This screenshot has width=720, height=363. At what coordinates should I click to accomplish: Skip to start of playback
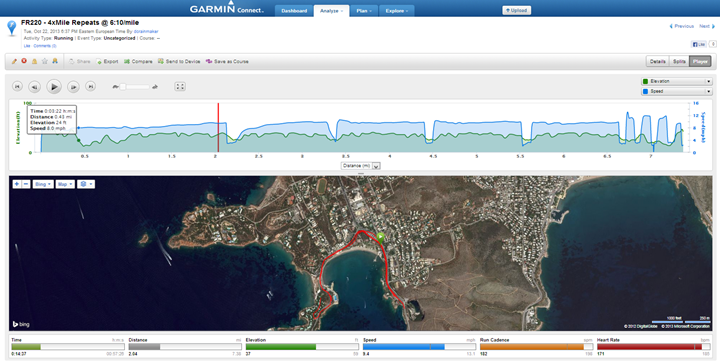coord(17,86)
